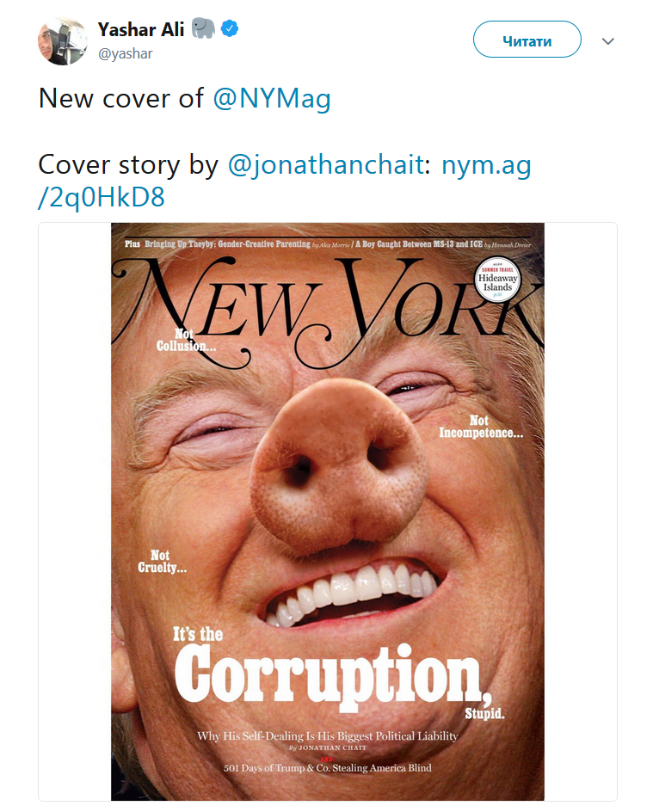This screenshot has height=812, width=653.
Task: Open the @jonathanchait mention link
Action: 326,164
